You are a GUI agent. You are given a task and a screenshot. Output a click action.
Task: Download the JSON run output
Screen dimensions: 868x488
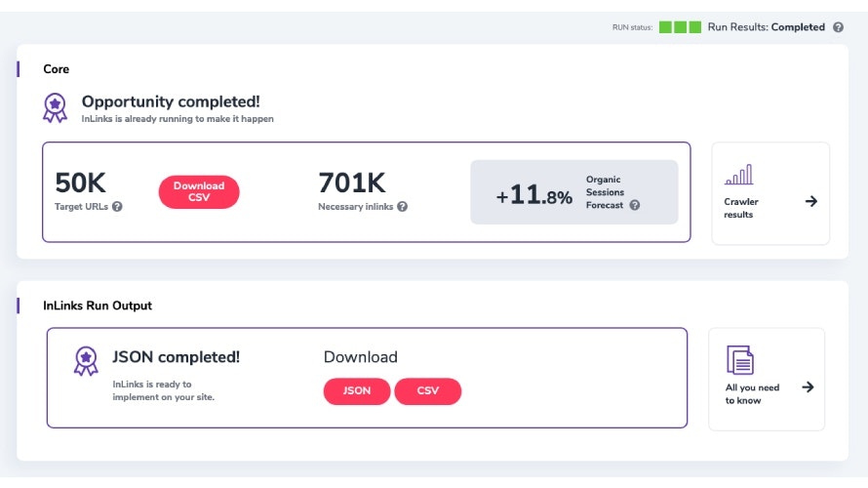point(357,391)
